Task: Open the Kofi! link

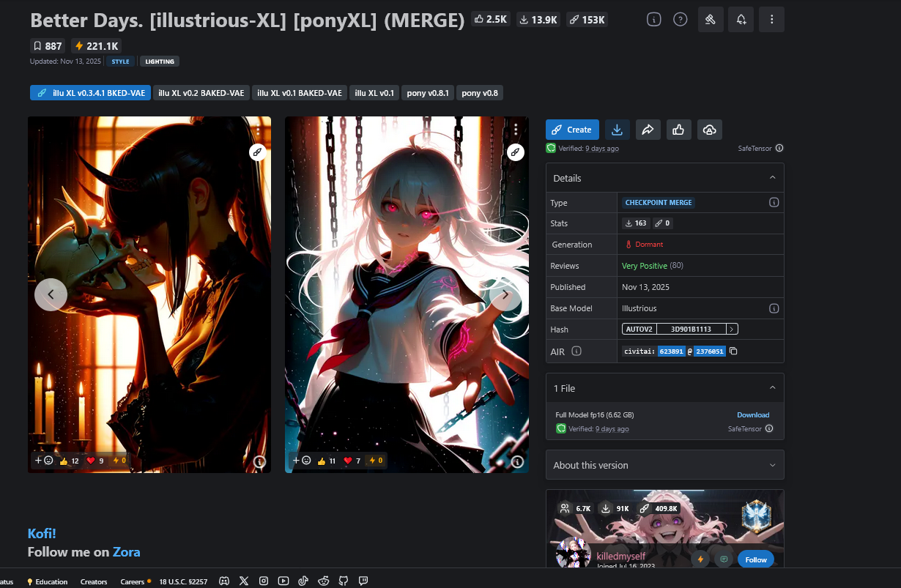Action: coord(42,533)
